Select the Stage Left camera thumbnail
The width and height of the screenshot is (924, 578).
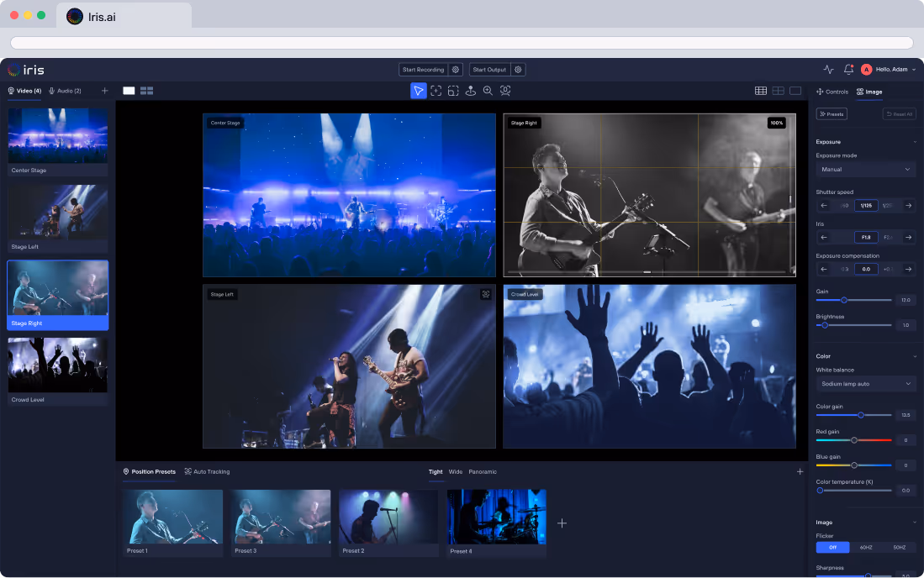click(58, 218)
